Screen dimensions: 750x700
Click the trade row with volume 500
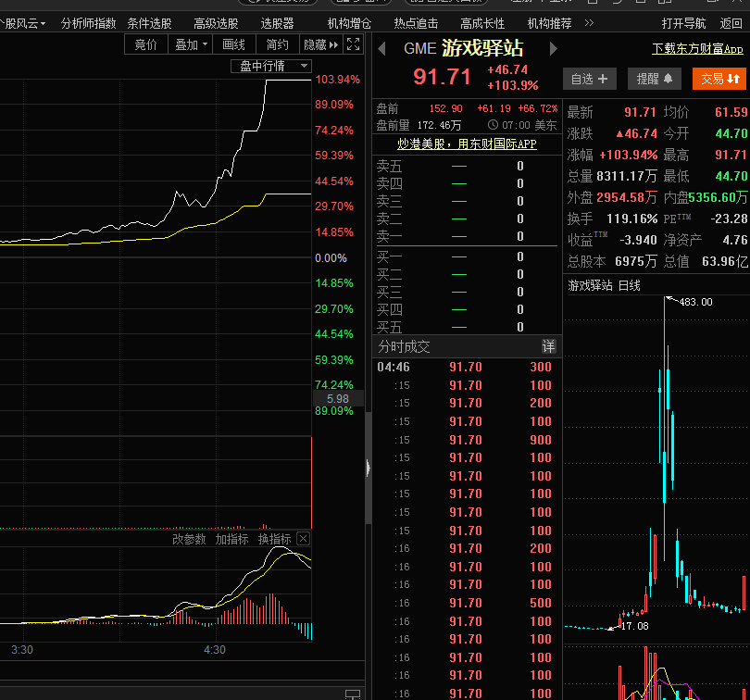465,603
